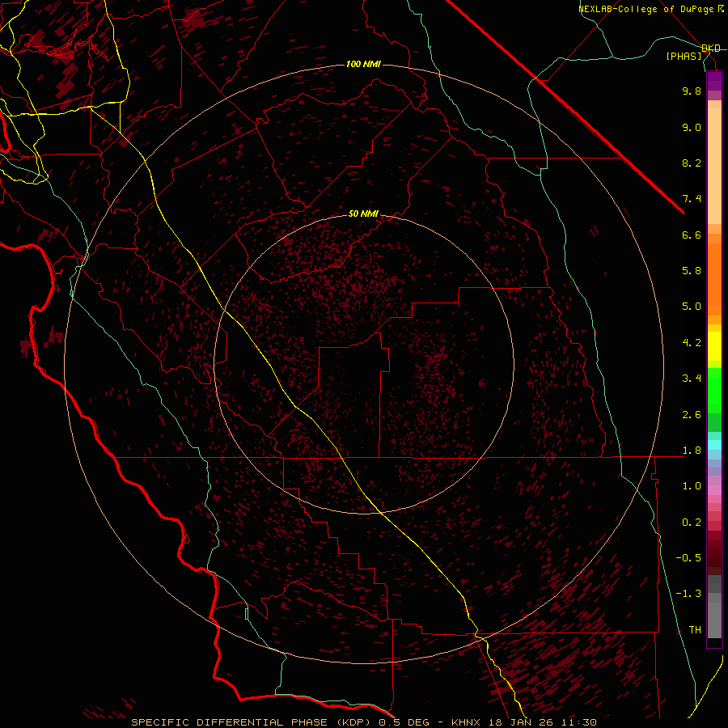Click the 0.2 scale value

(692, 523)
